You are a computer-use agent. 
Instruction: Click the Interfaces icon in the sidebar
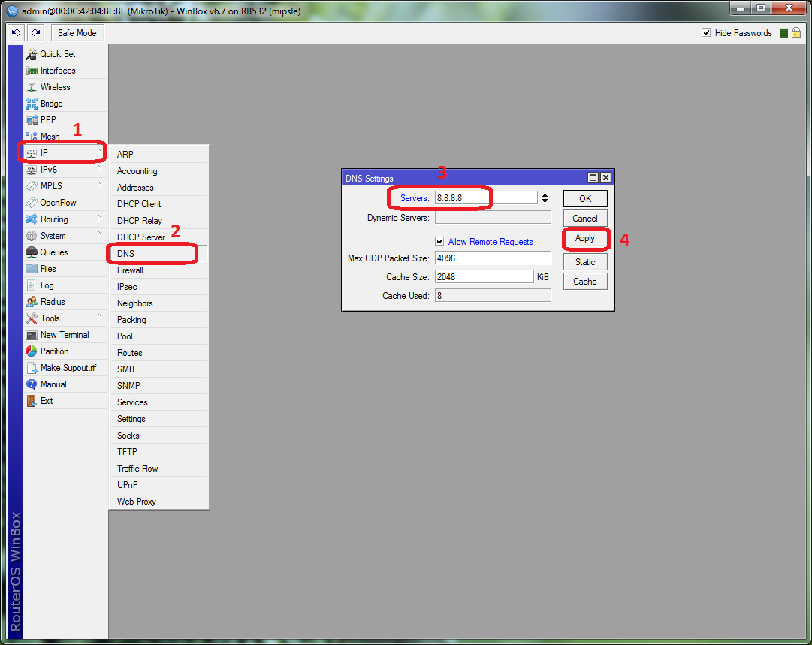pos(32,71)
